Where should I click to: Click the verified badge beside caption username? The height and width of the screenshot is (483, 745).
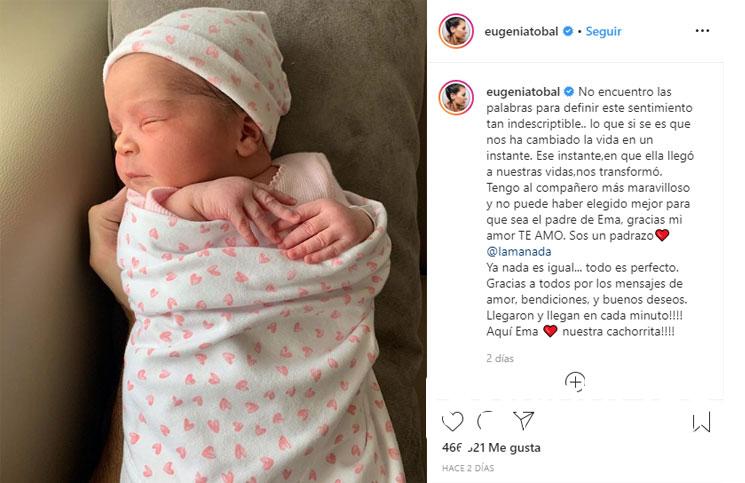pyautogui.click(x=569, y=92)
